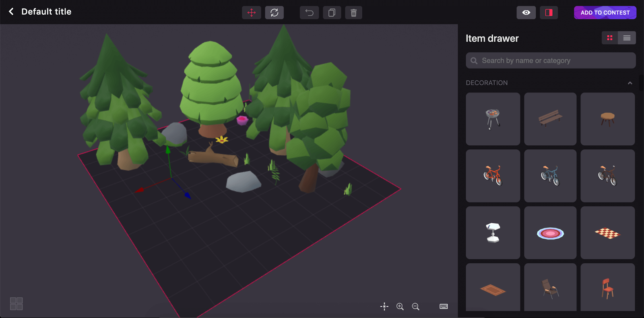Pick the brown lounge chair item

[x=550, y=287]
